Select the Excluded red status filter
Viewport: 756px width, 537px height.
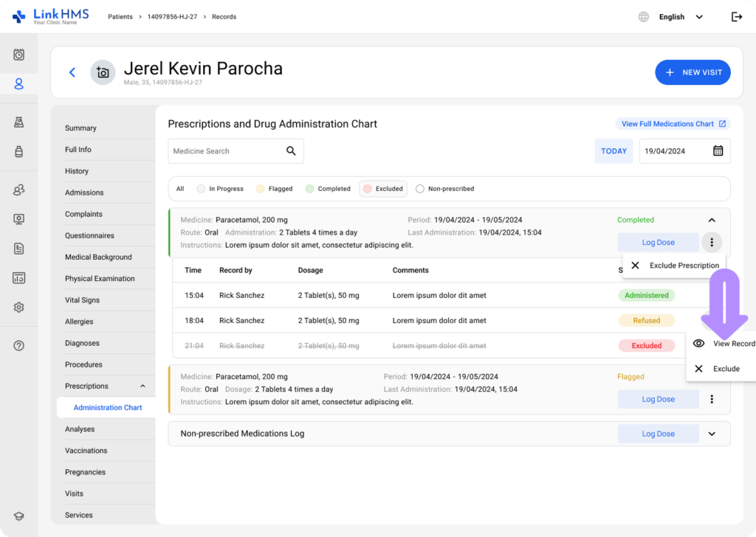(382, 189)
